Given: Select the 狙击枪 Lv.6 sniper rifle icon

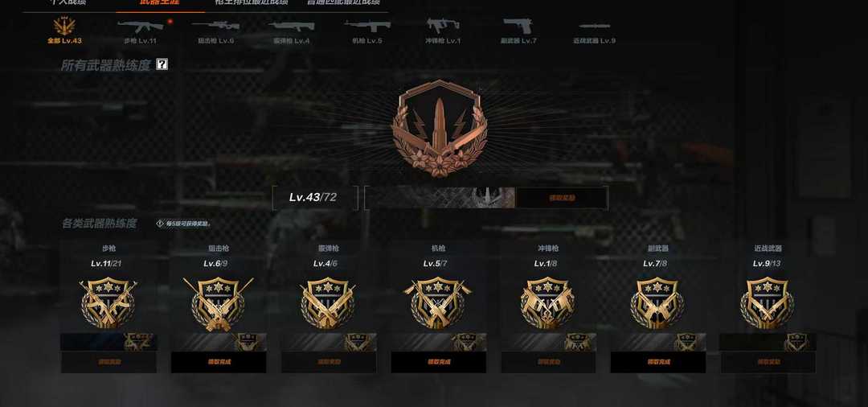Looking at the screenshot, I should (215, 26).
